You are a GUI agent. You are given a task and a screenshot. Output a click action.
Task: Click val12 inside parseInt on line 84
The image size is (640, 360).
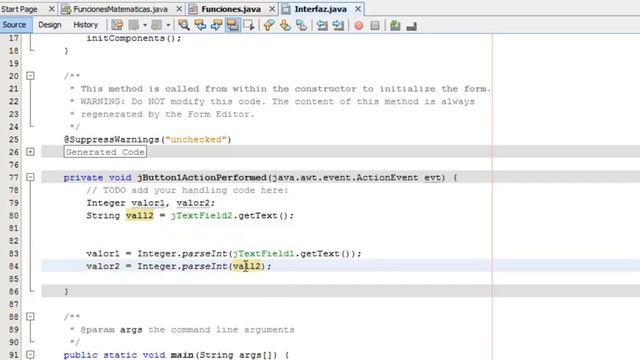(247, 266)
